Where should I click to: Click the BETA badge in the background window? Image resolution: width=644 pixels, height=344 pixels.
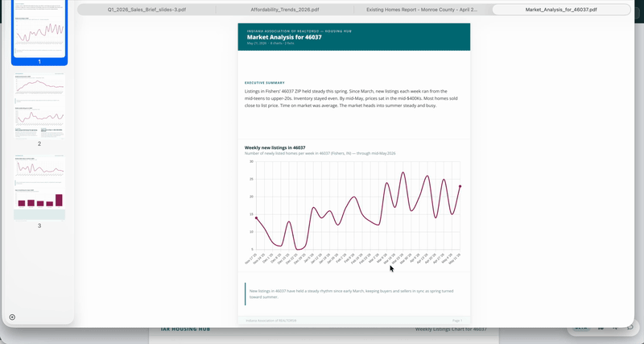(580, 328)
